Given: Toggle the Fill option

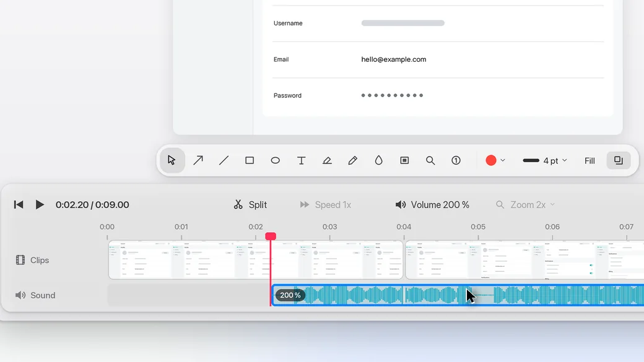Looking at the screenshot, I should click(590, 160).
